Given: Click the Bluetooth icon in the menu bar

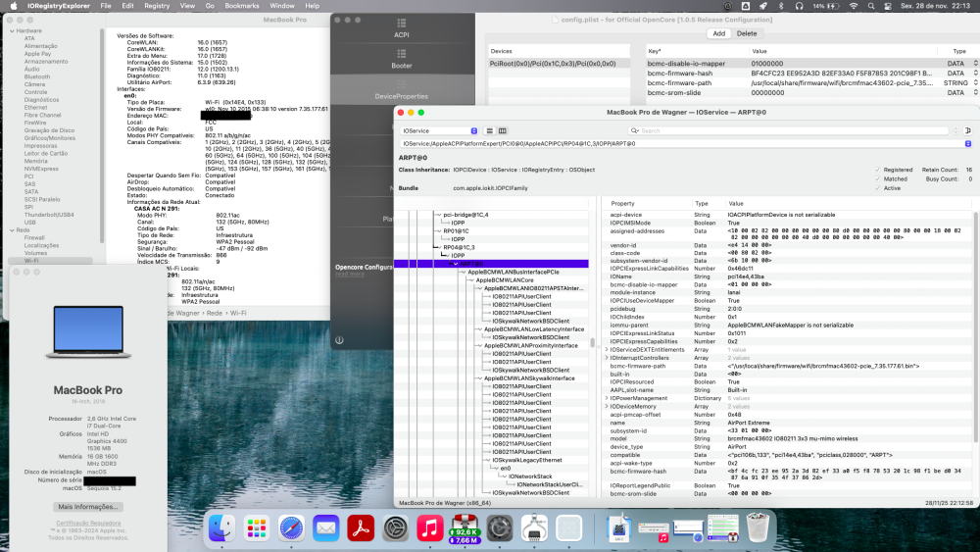Looking at the screenshot, I should pyautogui.click(x=781, y=6).
